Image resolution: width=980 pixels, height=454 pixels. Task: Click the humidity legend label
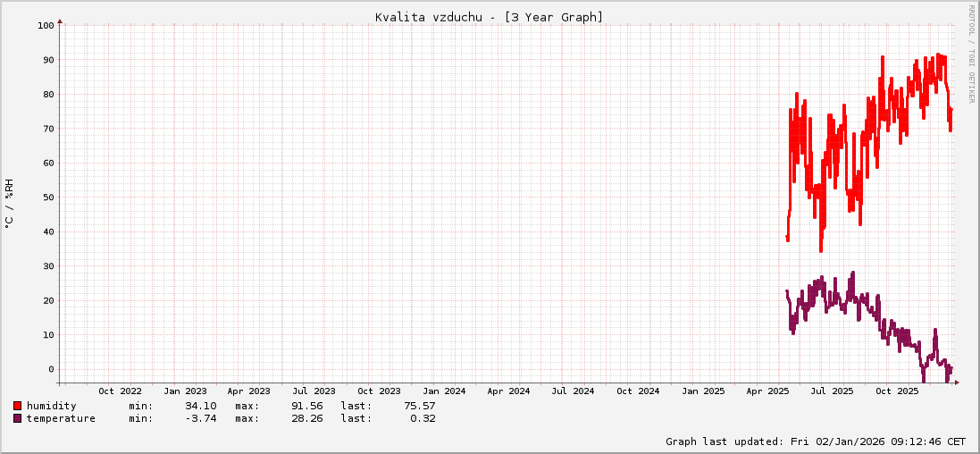(52, 406)
